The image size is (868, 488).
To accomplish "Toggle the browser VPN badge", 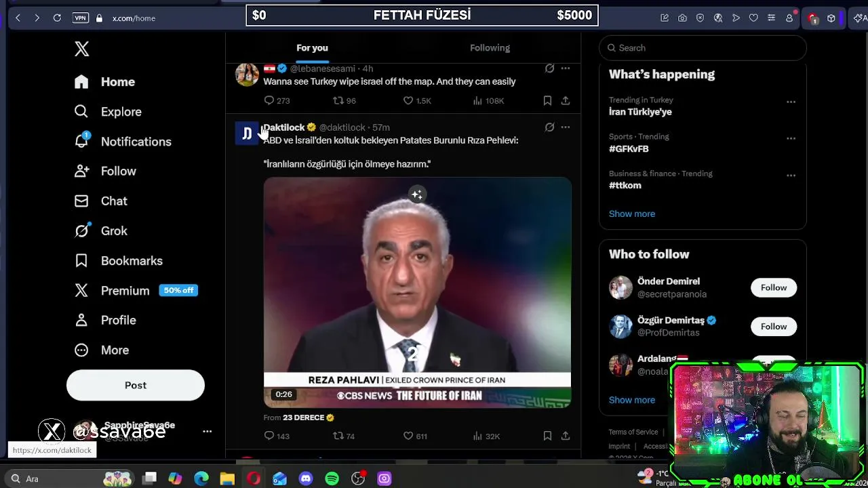I will point(80,18).
